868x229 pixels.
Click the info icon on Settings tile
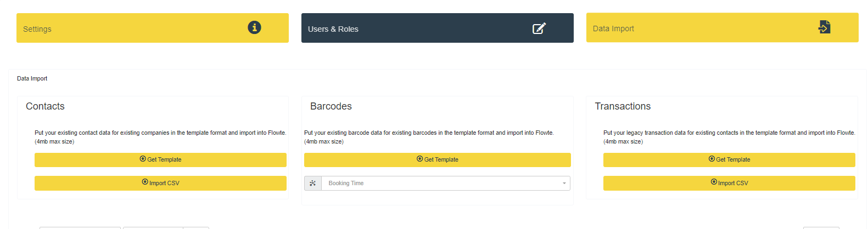(254, 27)
